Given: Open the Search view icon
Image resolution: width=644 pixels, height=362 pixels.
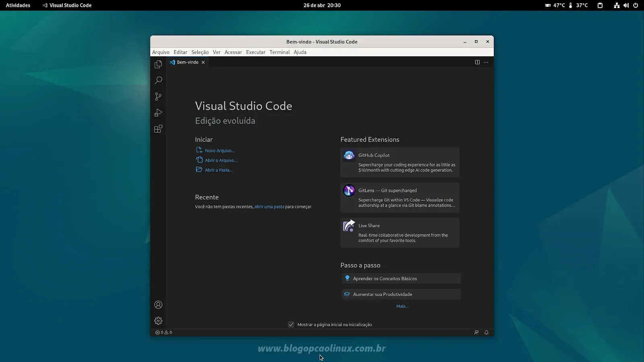Looking at the screenshot, I should 158,80.
